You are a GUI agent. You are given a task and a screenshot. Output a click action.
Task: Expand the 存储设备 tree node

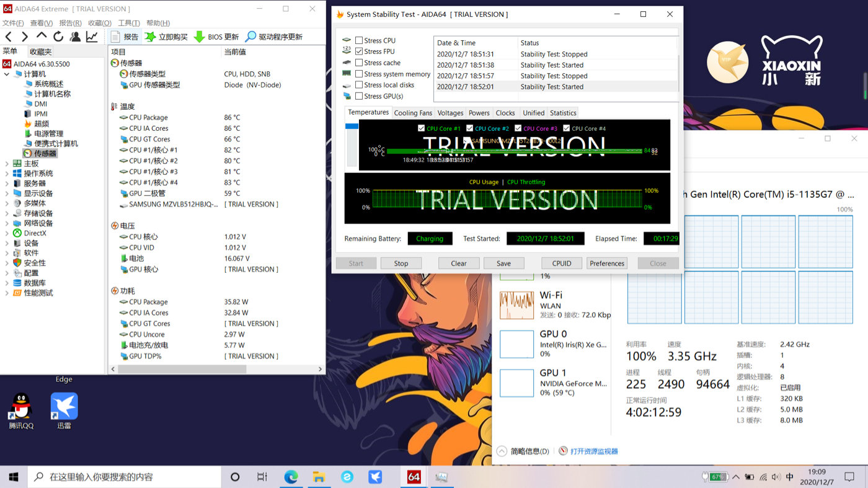7,213
